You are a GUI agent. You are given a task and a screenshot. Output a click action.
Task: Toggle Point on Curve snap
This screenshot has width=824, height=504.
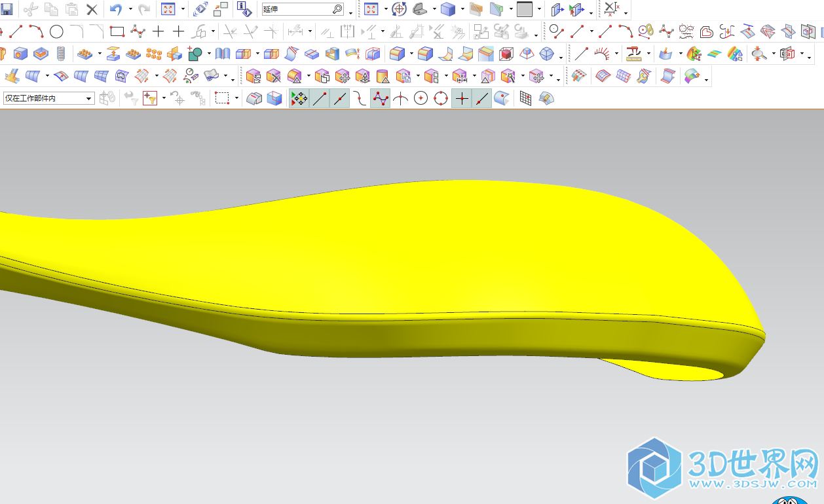pos(482,98)
